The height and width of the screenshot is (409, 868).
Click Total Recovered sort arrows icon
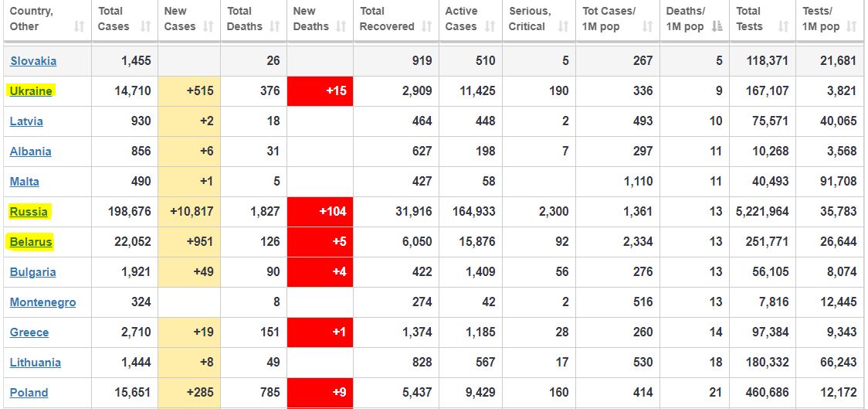(x=427, y=27)
